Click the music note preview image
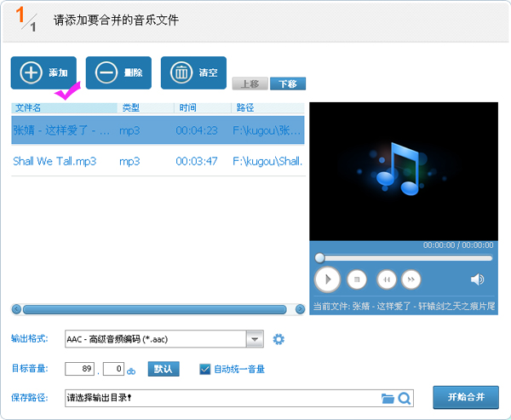 tap(404, 171)
